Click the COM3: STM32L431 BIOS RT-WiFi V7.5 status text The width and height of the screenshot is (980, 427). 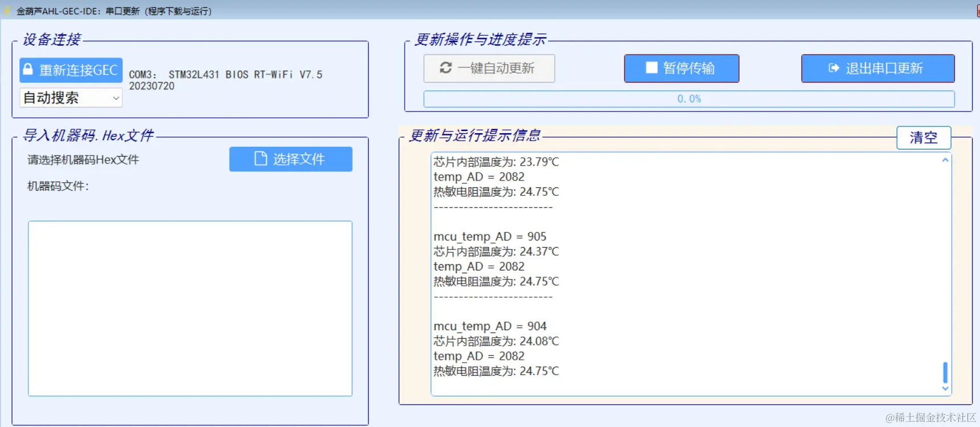pyautogui.click(x=226, y=75)
